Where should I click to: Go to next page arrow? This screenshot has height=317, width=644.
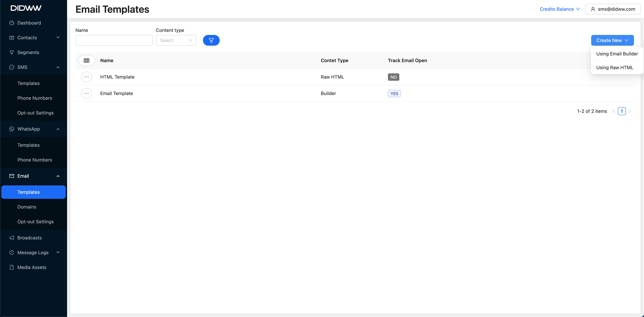point(630,111)
